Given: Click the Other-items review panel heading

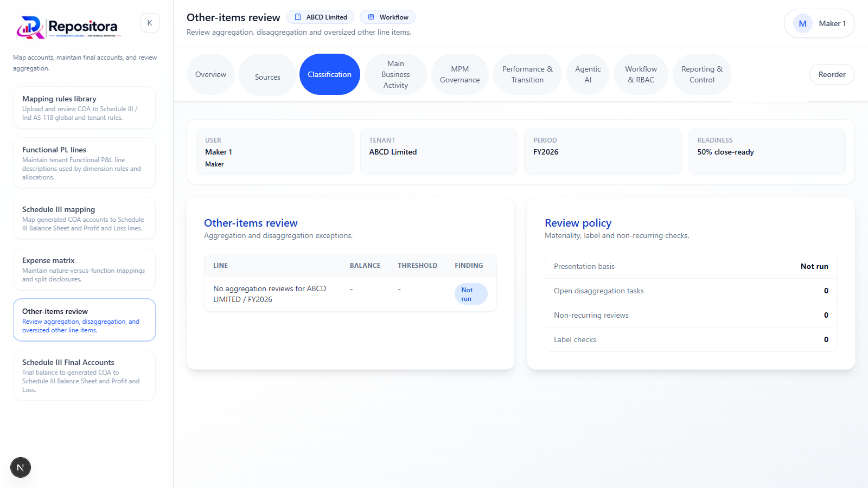Looking at the screenshot, I should coord(251,223).
